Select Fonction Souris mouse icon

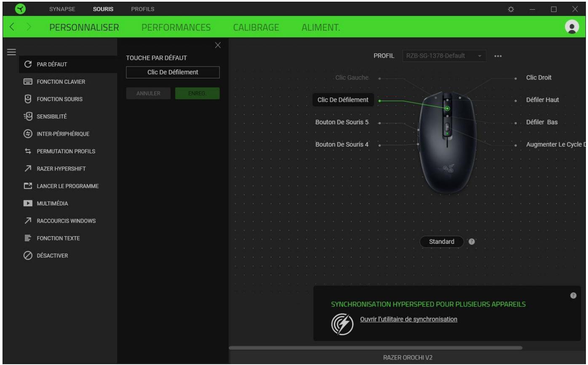coord(28,99)
